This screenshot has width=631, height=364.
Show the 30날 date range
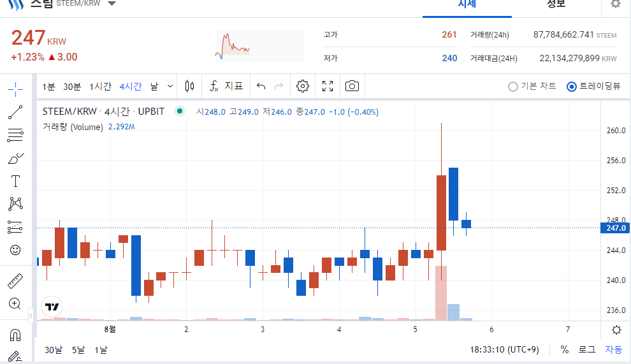54,350
